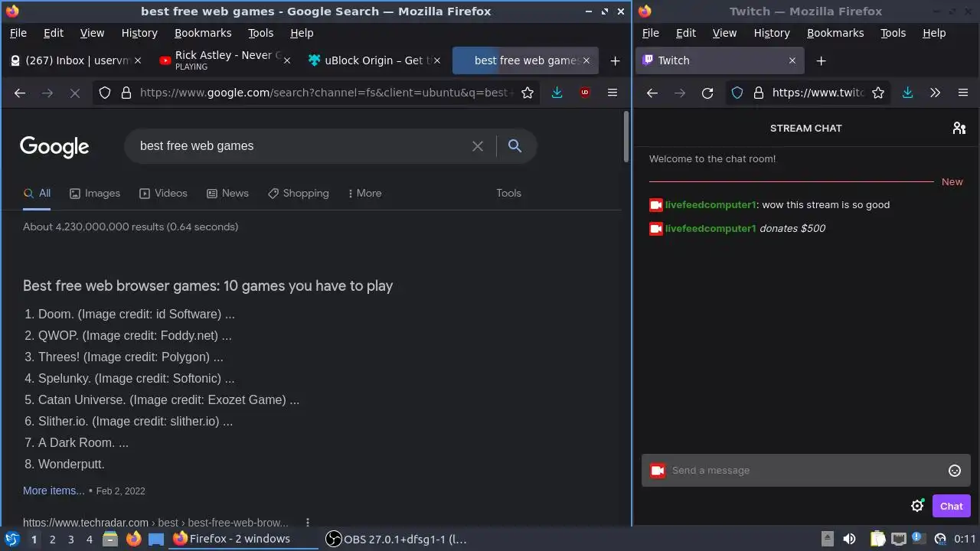Bookmark the Google search page with star
Image resolution: width=980 pixels, height=551 pixels.
[528, 93]
